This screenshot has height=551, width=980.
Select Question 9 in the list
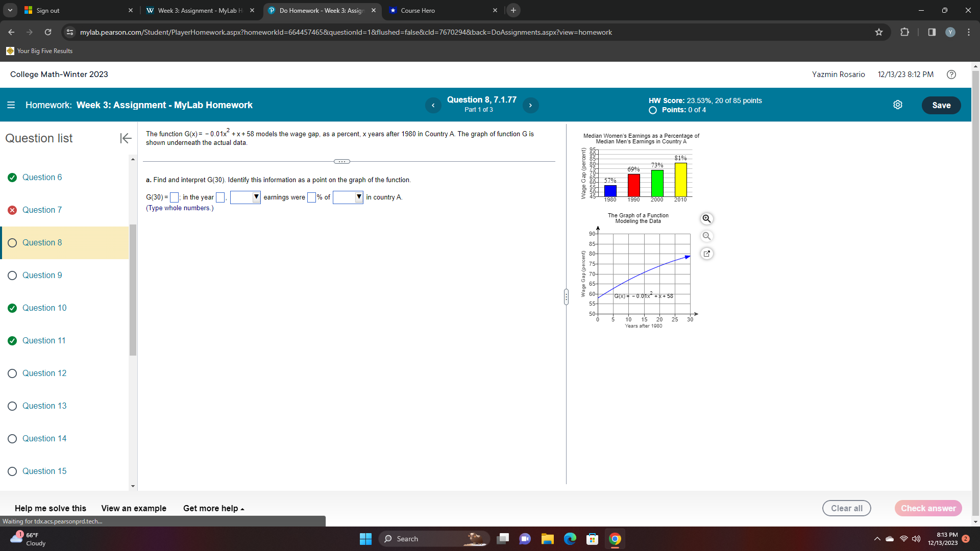(x=42, y=275)
